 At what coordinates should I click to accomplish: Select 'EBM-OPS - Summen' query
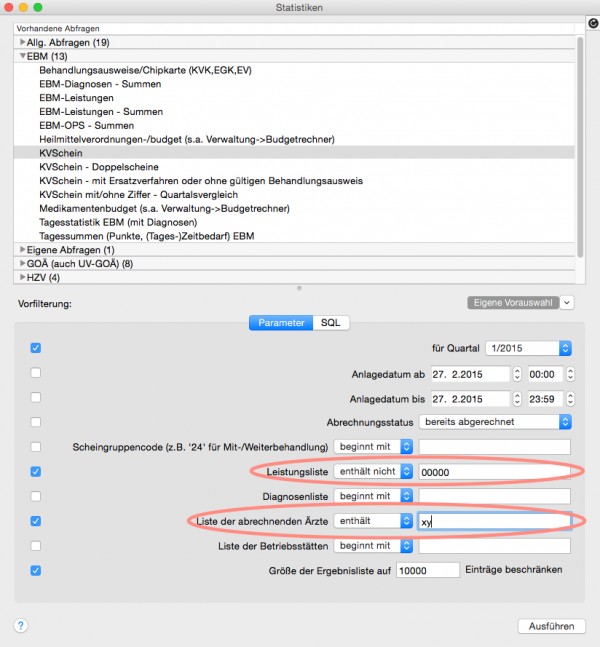pyautogui.click(x=87, y=125)
